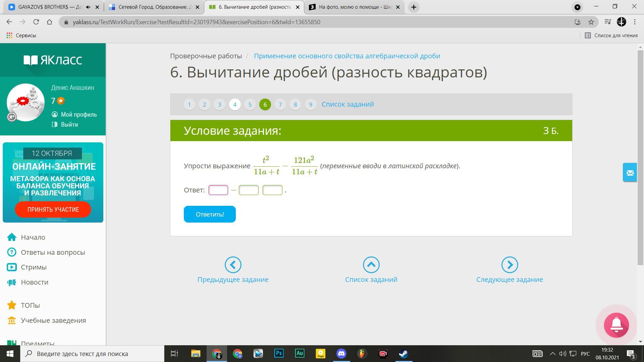Expand the Chrome tab search dropdown
This screenshot has height=362, width=644.
[x=577, y=7]
